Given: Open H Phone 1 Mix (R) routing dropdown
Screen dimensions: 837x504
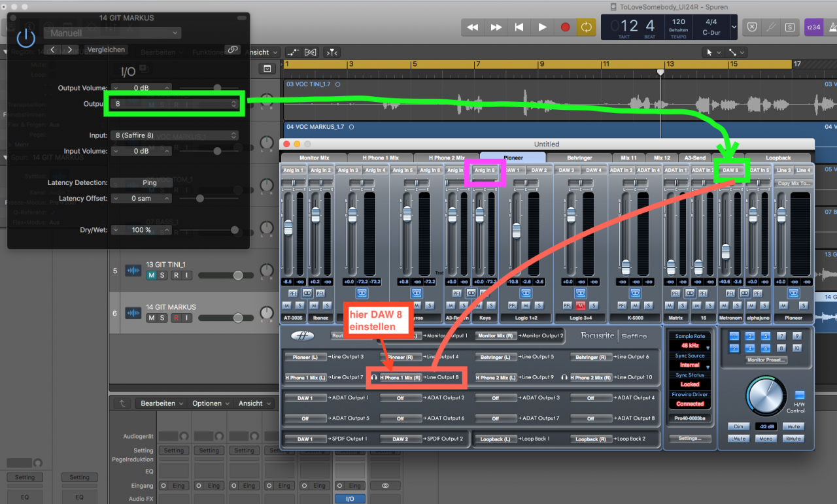Looking at the screenshot, I should pyautogui.click(x=401, y=377).
